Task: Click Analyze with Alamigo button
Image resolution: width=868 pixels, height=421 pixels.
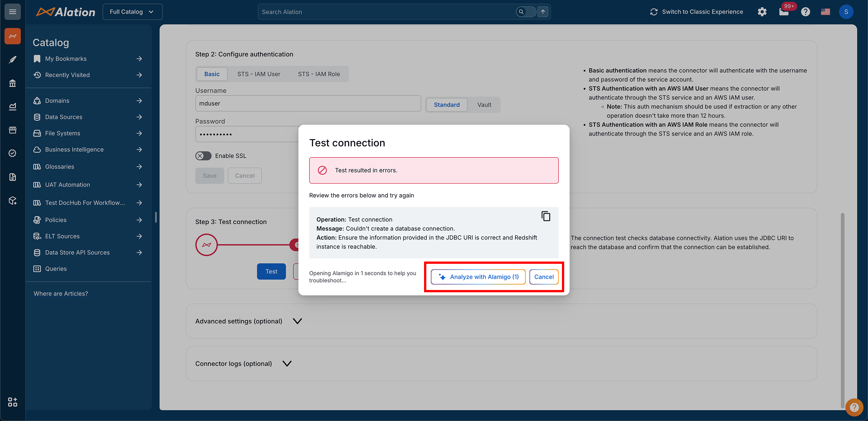Action: click(x=478, y=277)
